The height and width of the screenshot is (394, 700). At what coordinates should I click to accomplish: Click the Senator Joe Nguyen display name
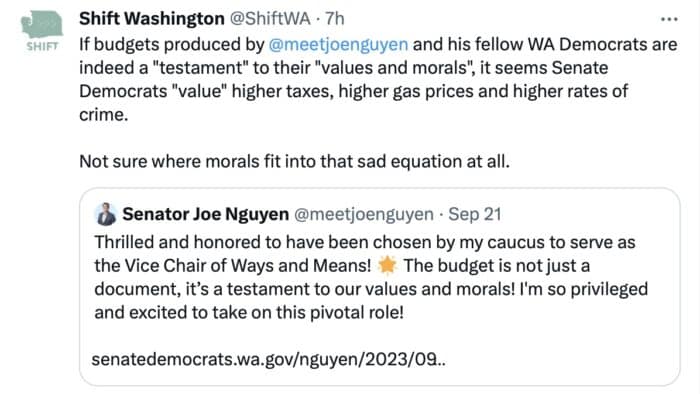pyautogui.click(x=205, y=214)
